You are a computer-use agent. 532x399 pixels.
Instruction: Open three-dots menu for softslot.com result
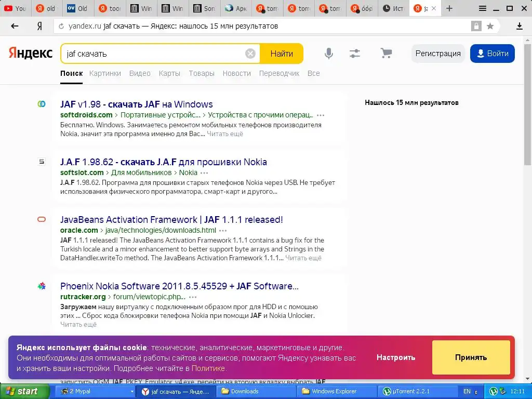click(x=204, y=173)
